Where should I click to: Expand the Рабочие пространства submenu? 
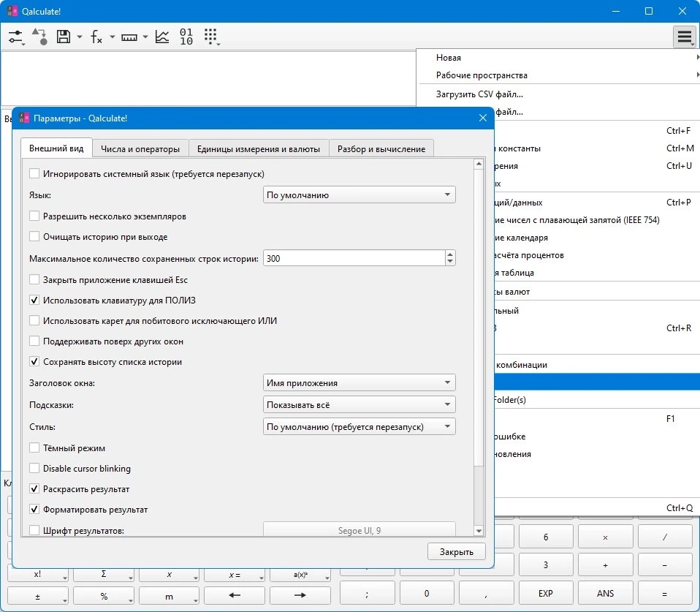coord(560,75)
